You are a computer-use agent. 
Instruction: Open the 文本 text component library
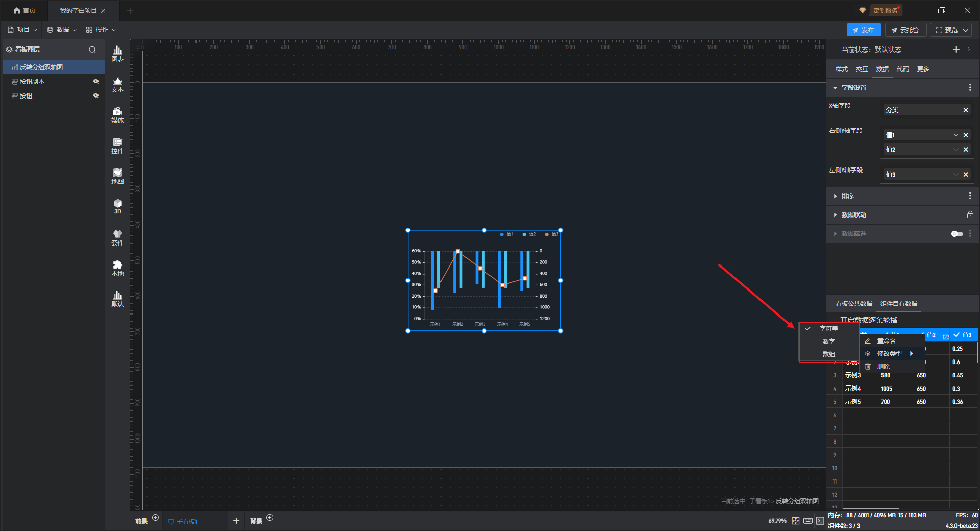point(117,84)
